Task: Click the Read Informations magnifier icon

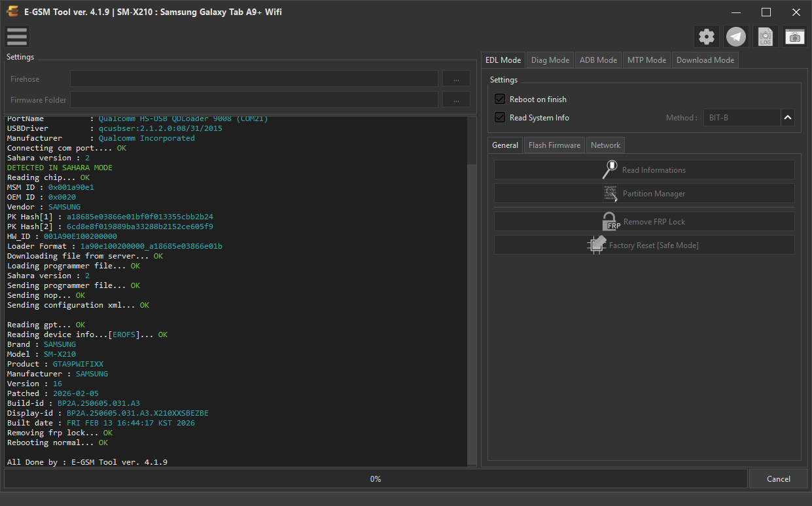Action: click(610, 170)
